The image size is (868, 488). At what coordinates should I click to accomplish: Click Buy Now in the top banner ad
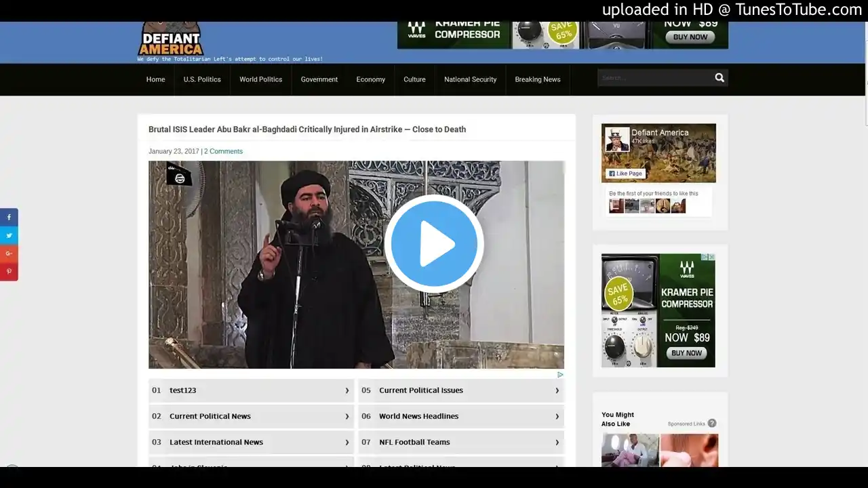coord(690,37)
